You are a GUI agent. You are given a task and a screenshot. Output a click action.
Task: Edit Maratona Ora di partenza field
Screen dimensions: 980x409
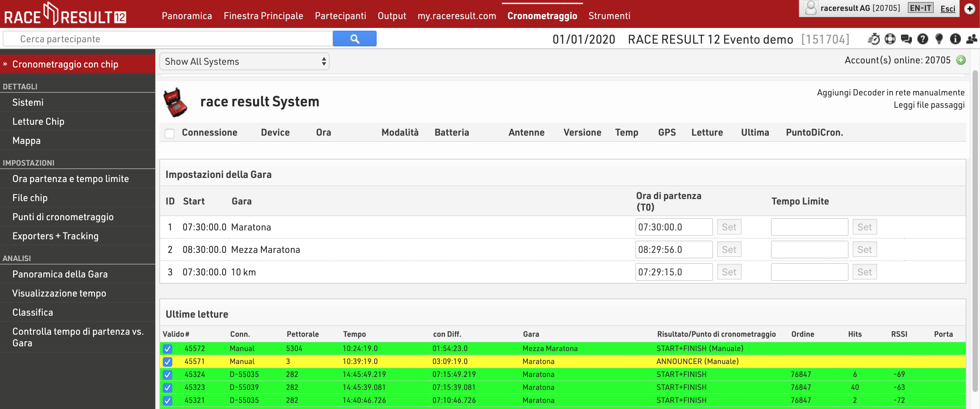pos(674,227)
